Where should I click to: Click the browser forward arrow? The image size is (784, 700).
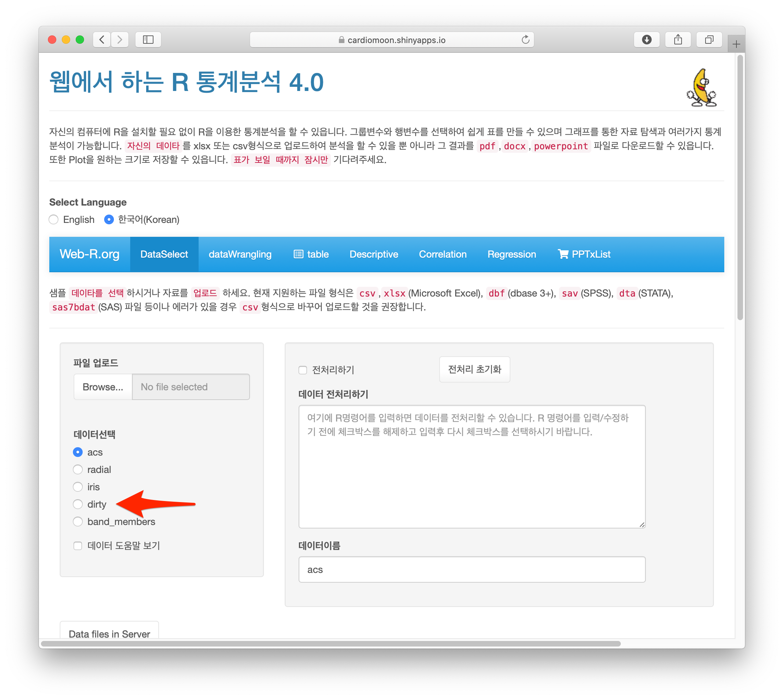(119, 40)
